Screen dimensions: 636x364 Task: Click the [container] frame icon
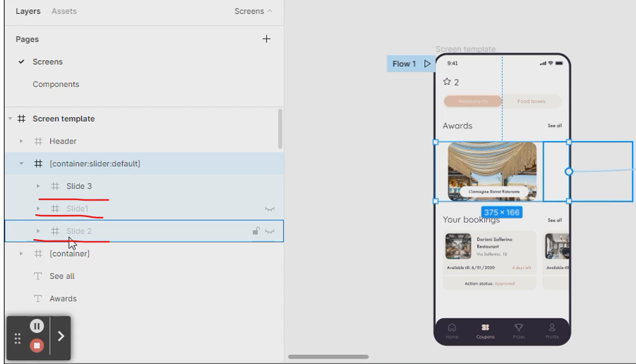[38, 254]
